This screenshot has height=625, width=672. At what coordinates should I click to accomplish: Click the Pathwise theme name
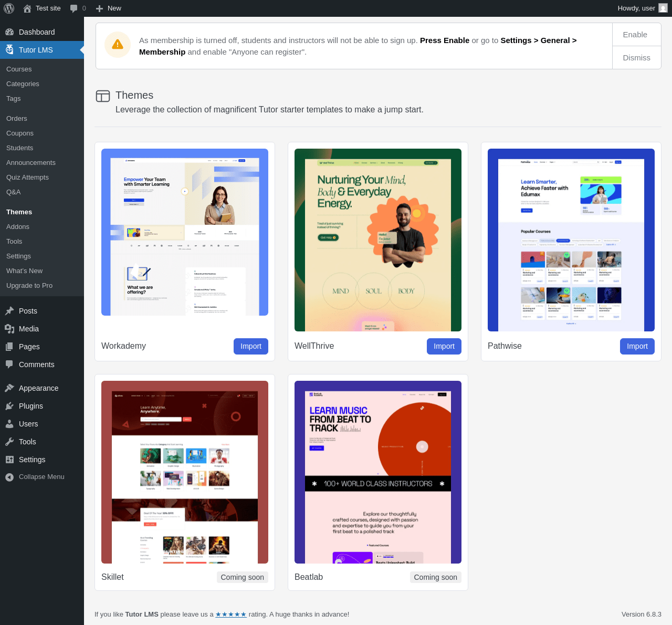[x=505, y=346]
